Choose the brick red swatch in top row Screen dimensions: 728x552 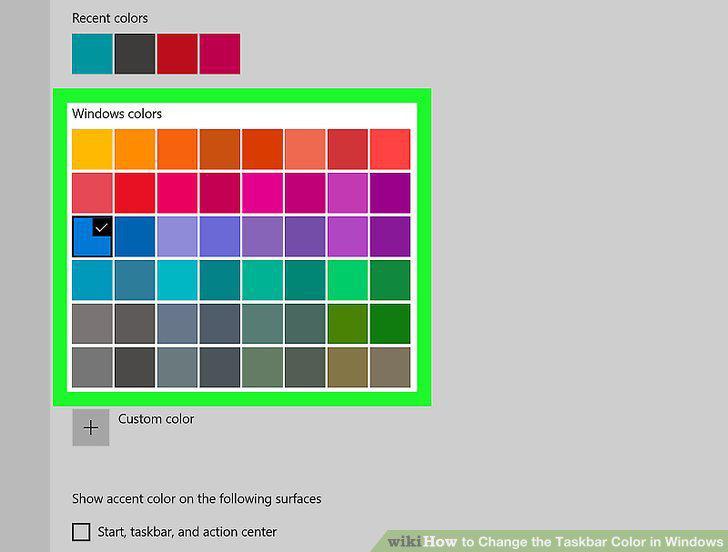click(348, 149)
